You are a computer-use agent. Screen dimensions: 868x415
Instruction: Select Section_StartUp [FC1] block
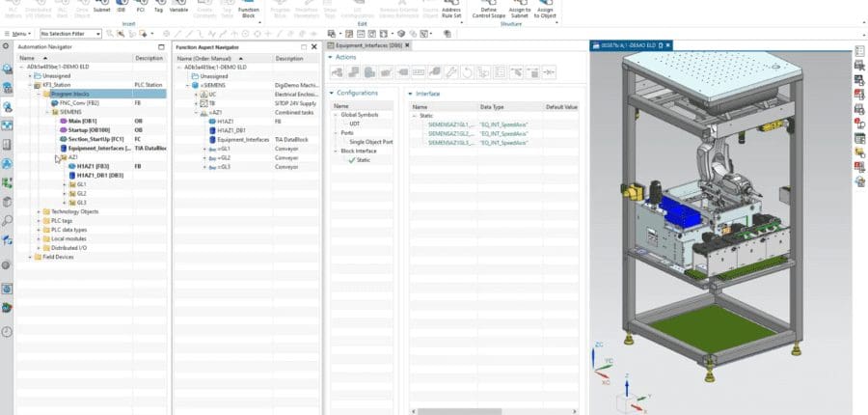[95, 139]
